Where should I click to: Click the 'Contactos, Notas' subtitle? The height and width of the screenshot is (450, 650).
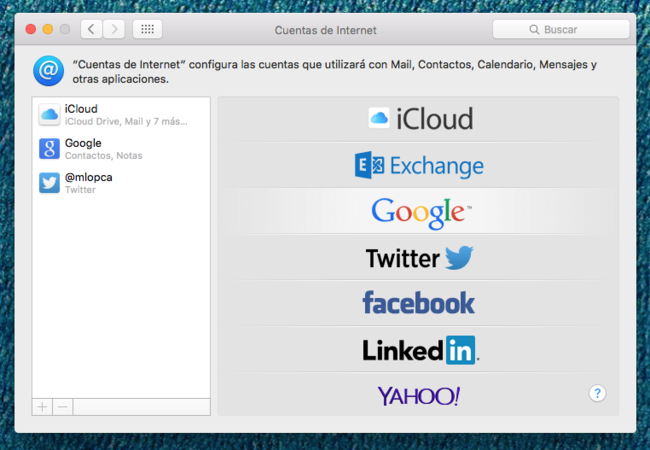104,155
